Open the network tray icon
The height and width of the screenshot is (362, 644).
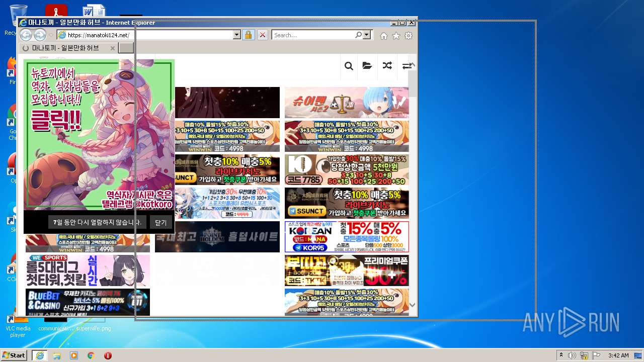584,355
